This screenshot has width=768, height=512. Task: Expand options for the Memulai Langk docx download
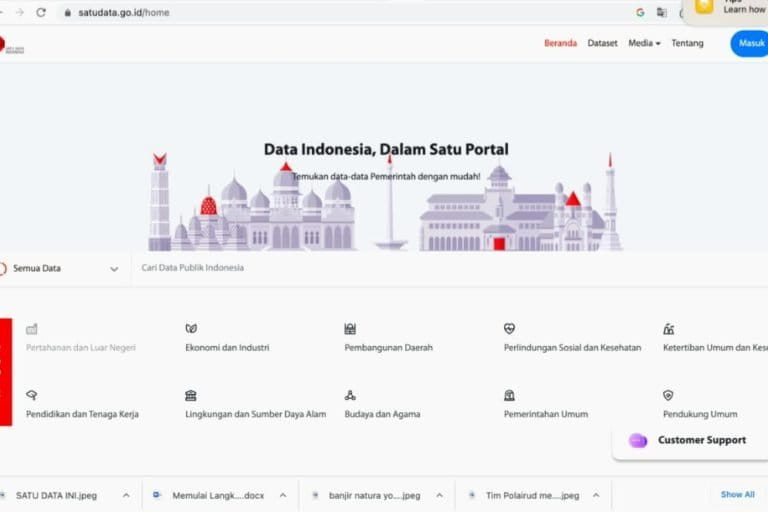283,495
